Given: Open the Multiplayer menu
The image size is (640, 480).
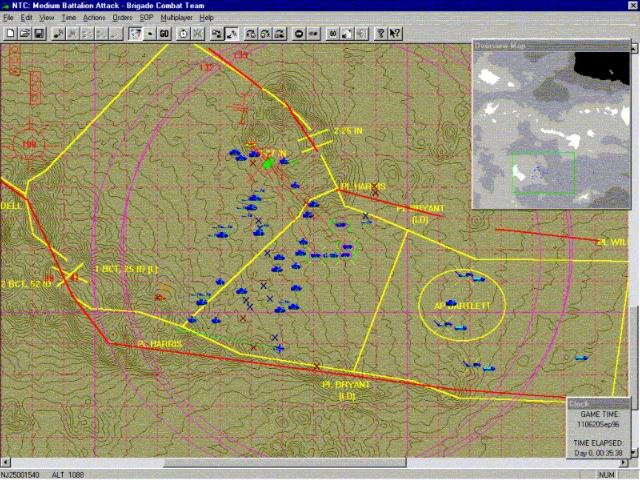Looking at the screenshot, I should point(177,18).
